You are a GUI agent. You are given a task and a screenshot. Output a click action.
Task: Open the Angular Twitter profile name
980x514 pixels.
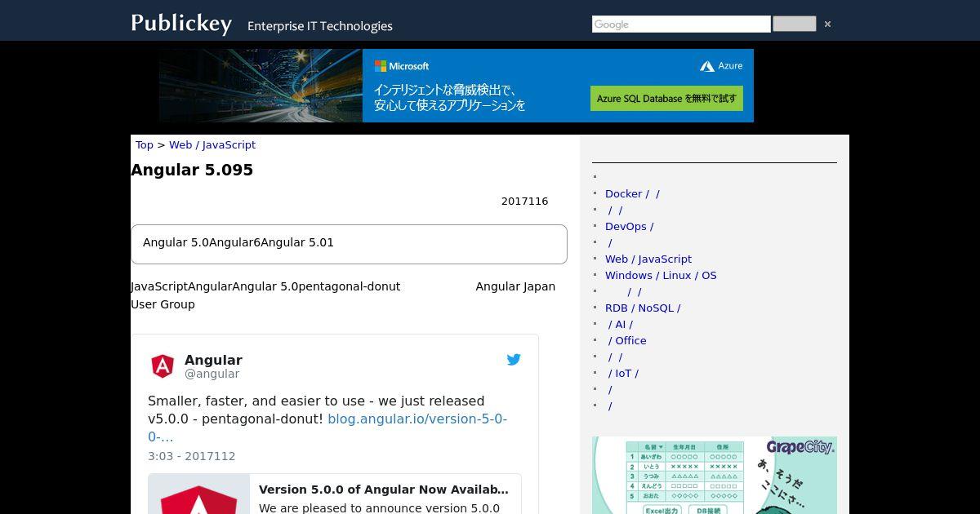(213, 360)
